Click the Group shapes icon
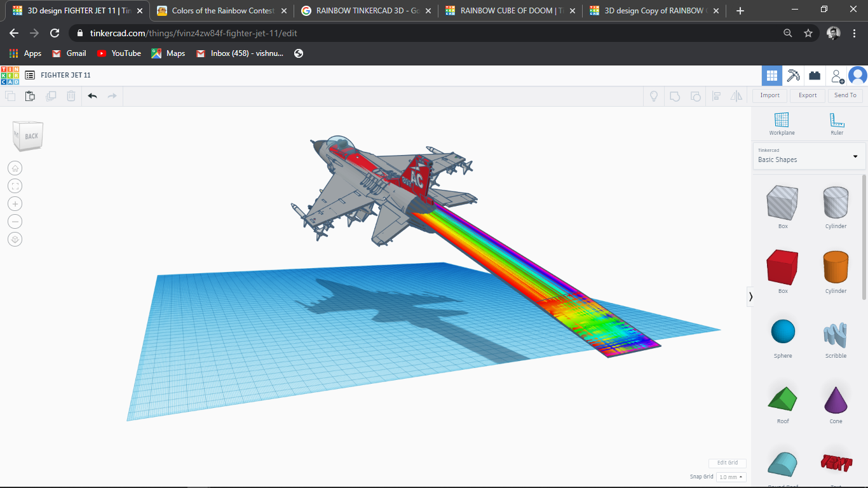This screenshot has height=488, width=868. [675, 96]
